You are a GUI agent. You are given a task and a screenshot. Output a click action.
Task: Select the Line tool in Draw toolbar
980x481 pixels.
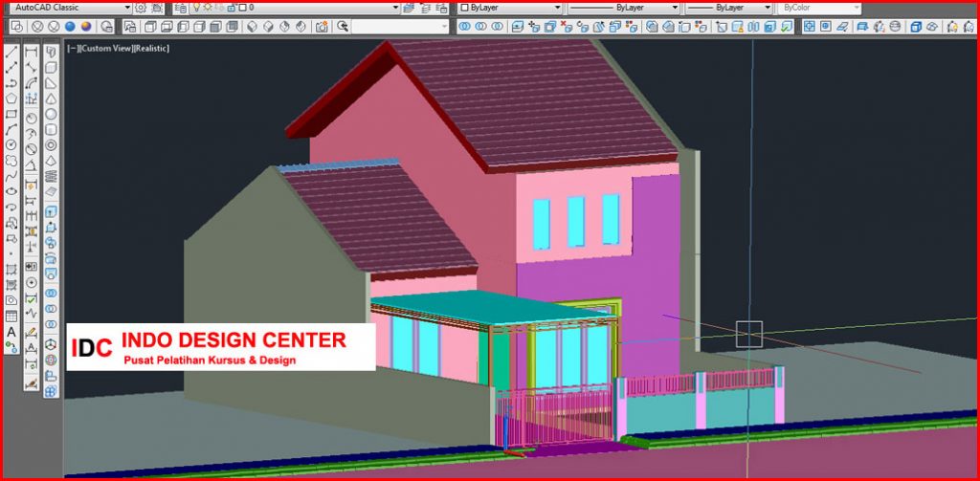click(11, 53)
